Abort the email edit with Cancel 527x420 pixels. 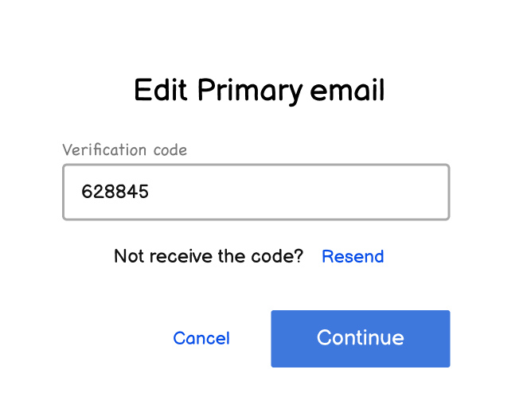click(x=201, y=338)
